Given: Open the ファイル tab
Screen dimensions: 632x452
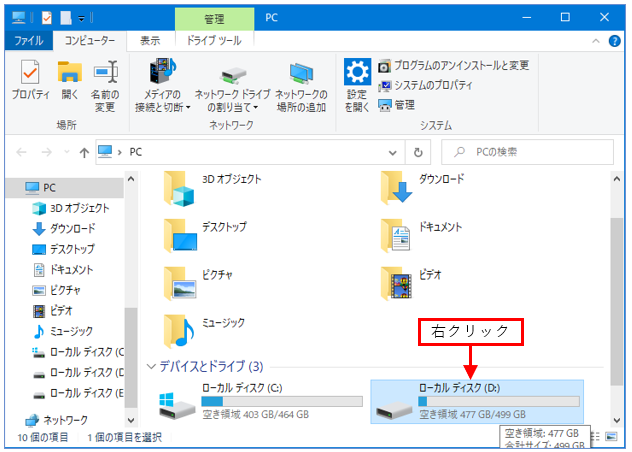Looking at the screenshot, I should coord(29,41).
